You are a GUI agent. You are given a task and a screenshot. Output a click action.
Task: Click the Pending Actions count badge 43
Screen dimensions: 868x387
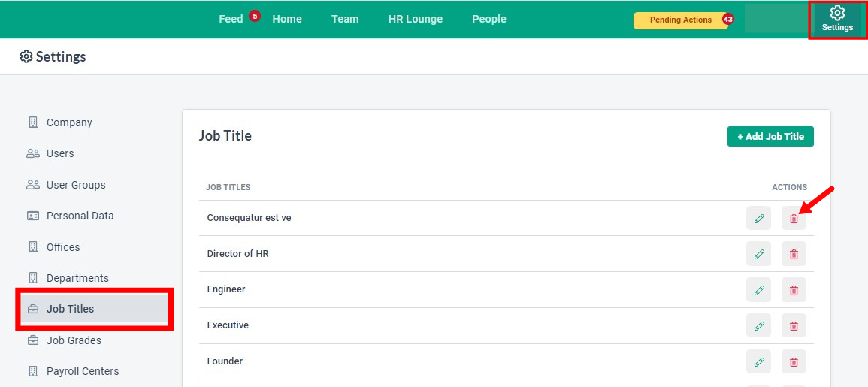tap(728, 20)
